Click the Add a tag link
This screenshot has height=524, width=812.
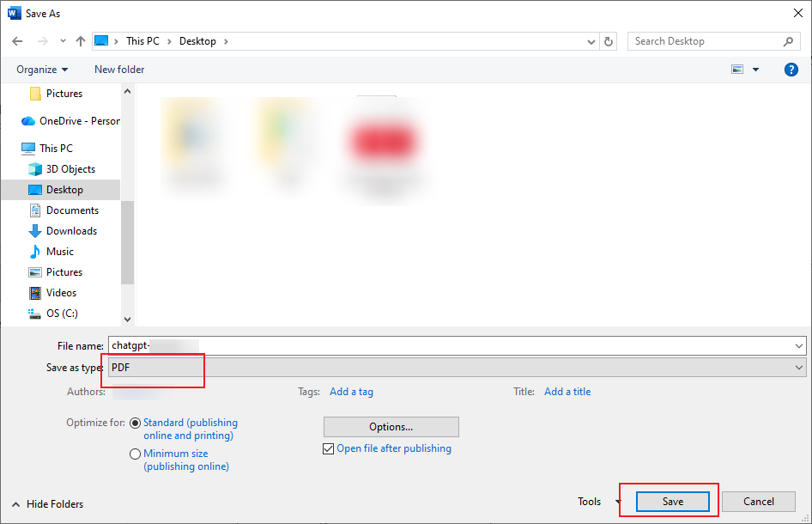tap(351, 391)
